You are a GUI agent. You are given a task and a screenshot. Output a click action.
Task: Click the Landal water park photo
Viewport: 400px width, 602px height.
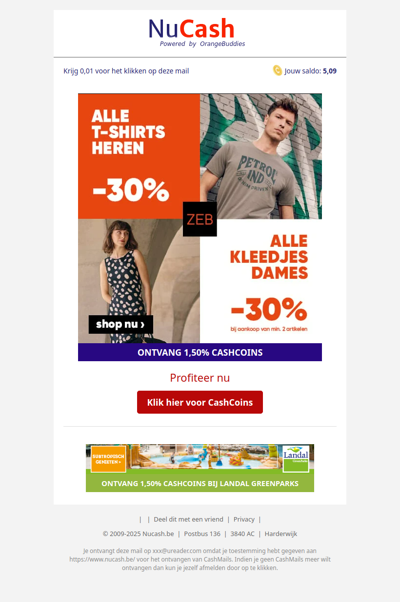pyautogui.click(x=203, y=457)
